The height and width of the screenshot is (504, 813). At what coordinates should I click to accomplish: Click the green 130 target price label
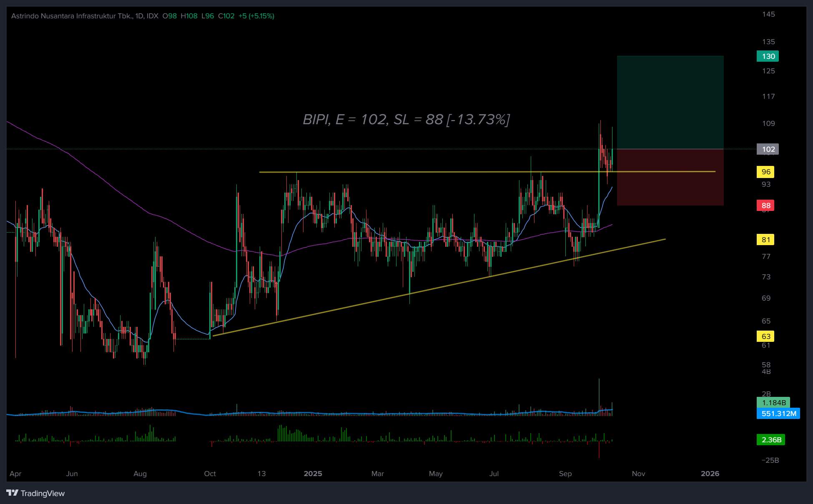(x=768, y=56)
